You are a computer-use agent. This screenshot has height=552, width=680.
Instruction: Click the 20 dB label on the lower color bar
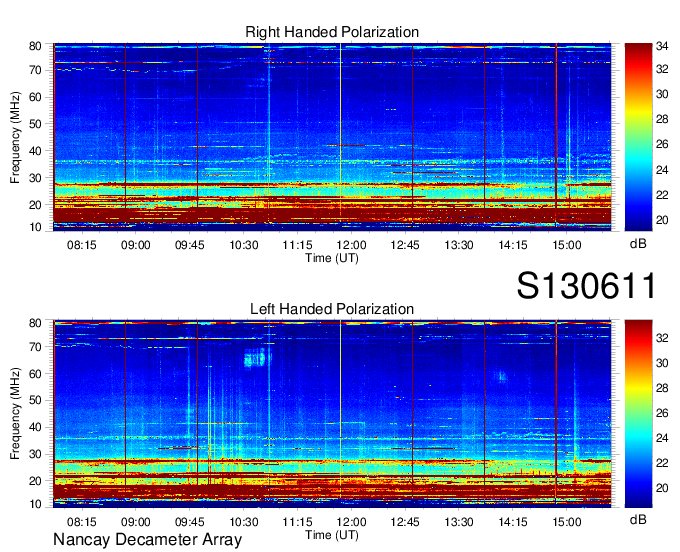[x=662, y=488]
